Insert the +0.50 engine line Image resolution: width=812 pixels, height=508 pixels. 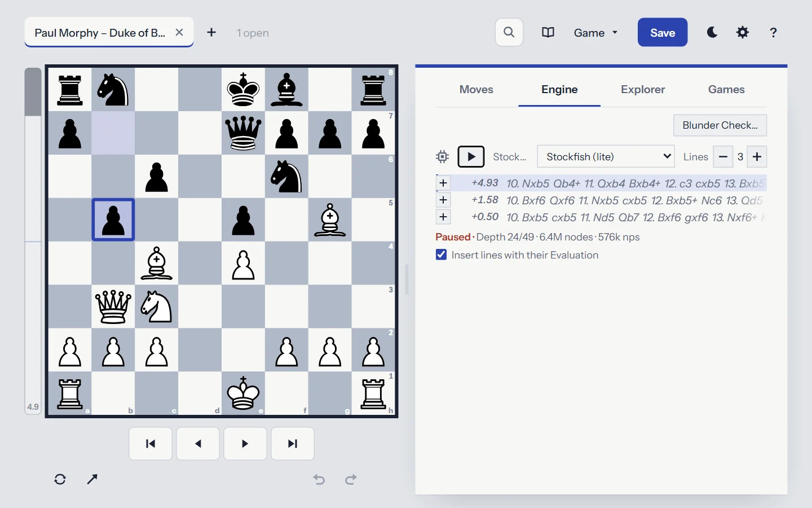(x=443, y=217)
